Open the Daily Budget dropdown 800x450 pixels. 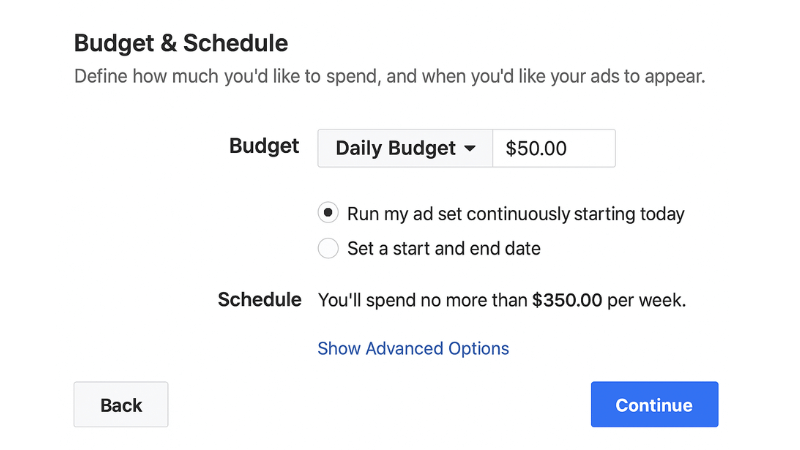point(405,148)
